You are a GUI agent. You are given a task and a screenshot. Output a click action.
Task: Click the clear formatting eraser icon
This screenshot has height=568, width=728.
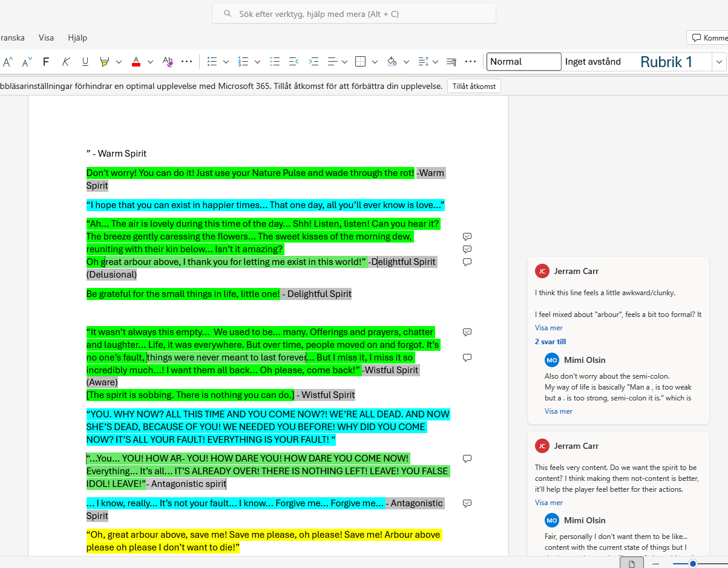click(x=168, y=62)
